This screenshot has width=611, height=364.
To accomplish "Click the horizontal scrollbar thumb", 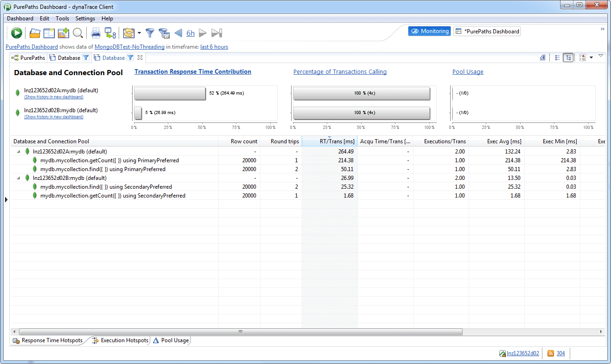I will 241,332.
